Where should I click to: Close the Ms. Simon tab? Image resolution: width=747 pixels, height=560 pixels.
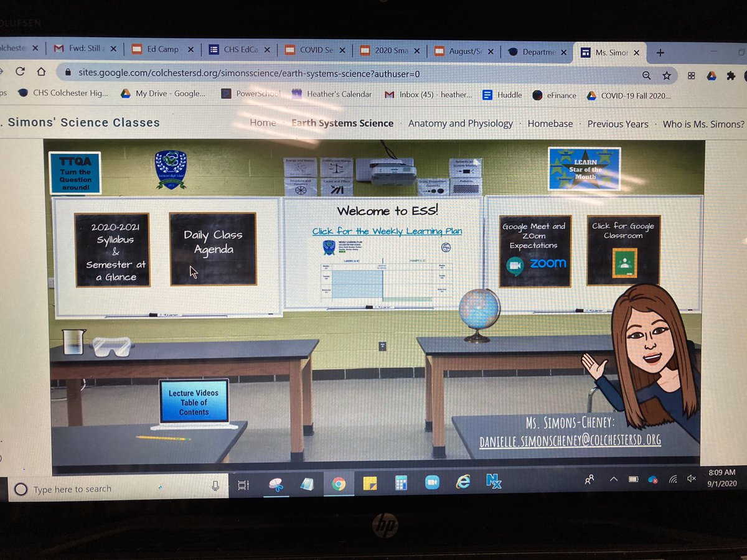click(636, 54)
